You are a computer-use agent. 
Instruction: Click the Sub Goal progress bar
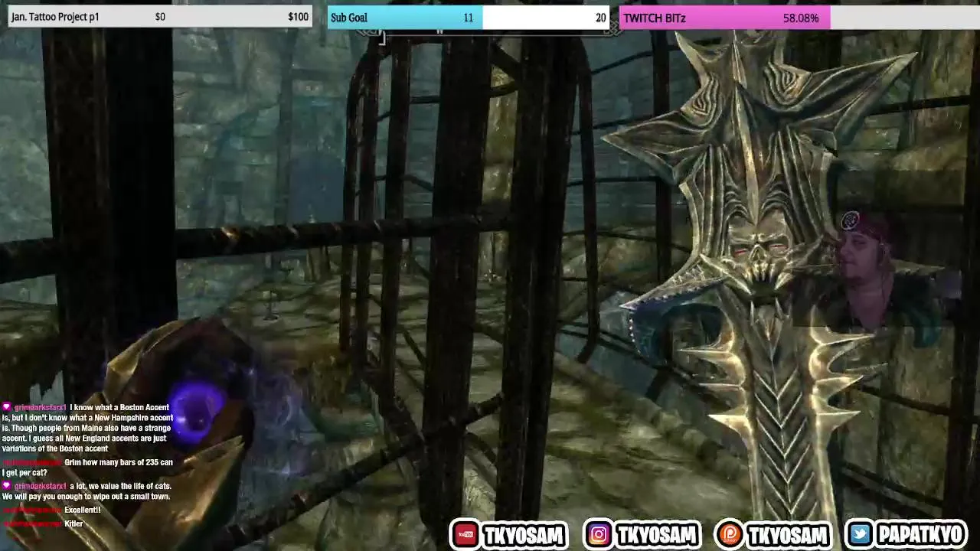coord(469,18)
